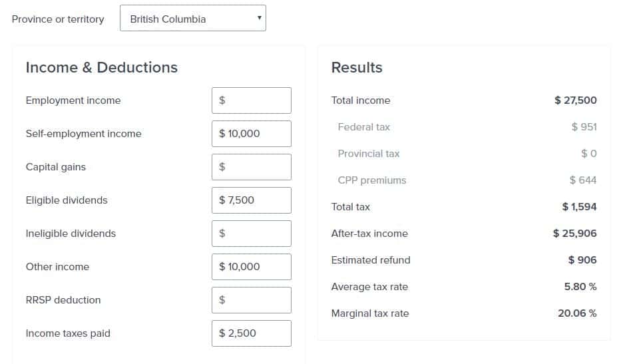Click the dropdown arrow next to British Columbia
This screenshot has height=364, width=623.
pos(260,18)
